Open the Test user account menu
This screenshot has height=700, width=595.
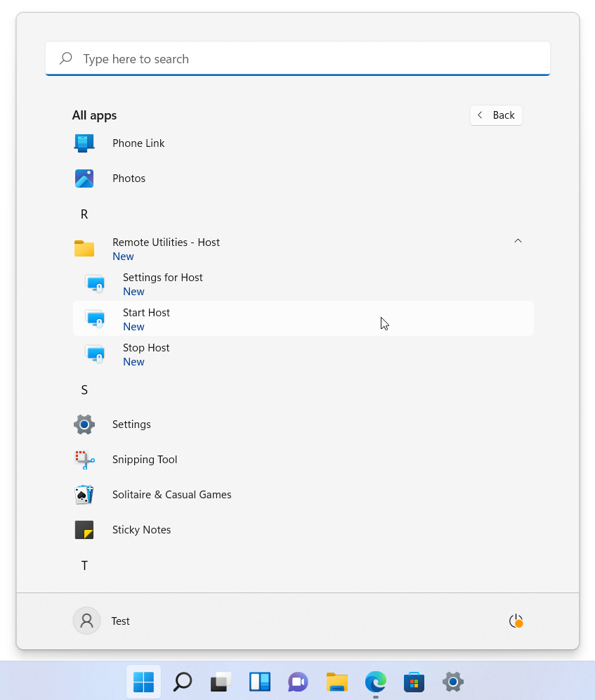click(x=103, y=621)
